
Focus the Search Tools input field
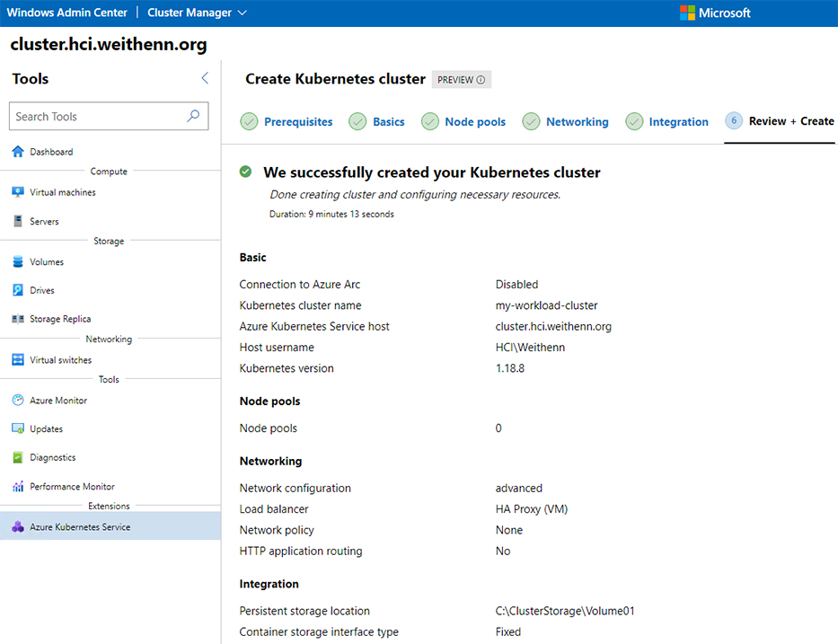[109, 116]
